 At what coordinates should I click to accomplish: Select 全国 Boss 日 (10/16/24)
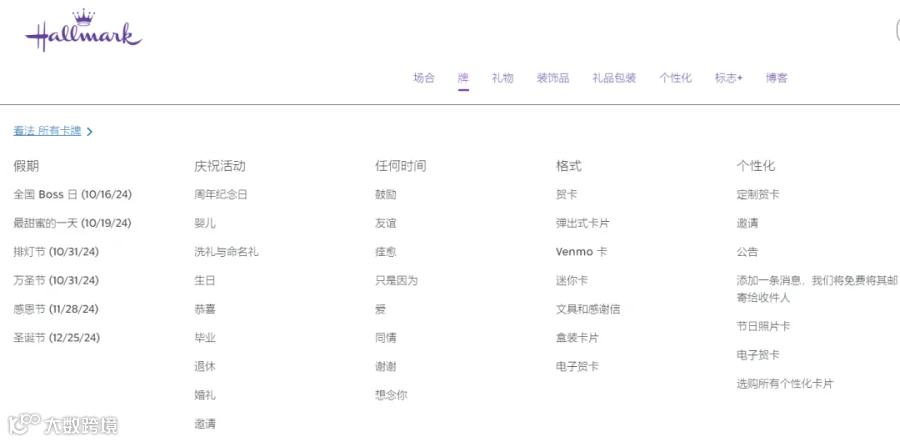point(72,195)
